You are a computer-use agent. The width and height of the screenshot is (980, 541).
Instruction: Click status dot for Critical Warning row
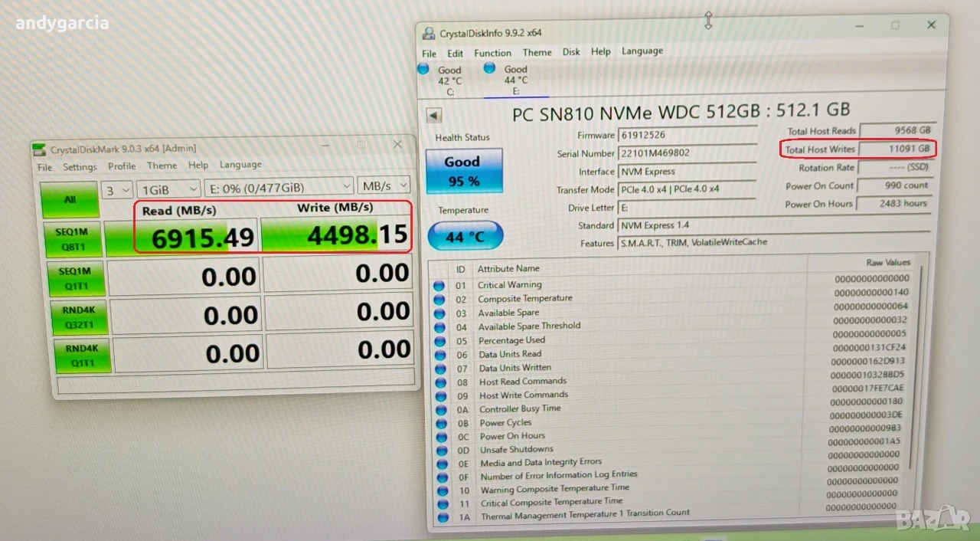tap(439, 286)
